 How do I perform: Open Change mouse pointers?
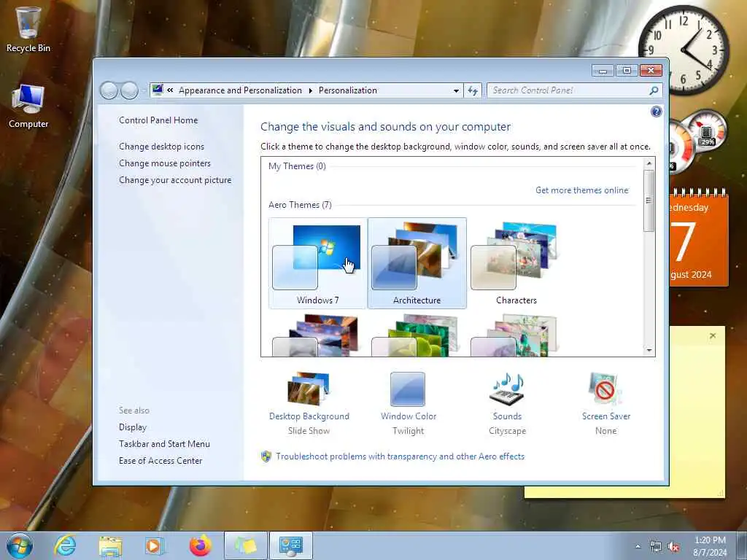(x=165, y=163)
